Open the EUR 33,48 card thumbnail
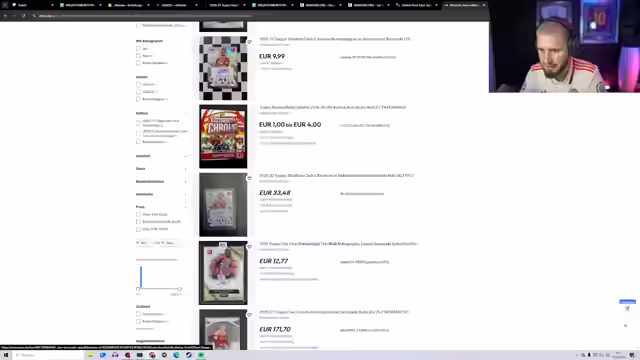Screen dimensions: 640x360 (223, 204)
